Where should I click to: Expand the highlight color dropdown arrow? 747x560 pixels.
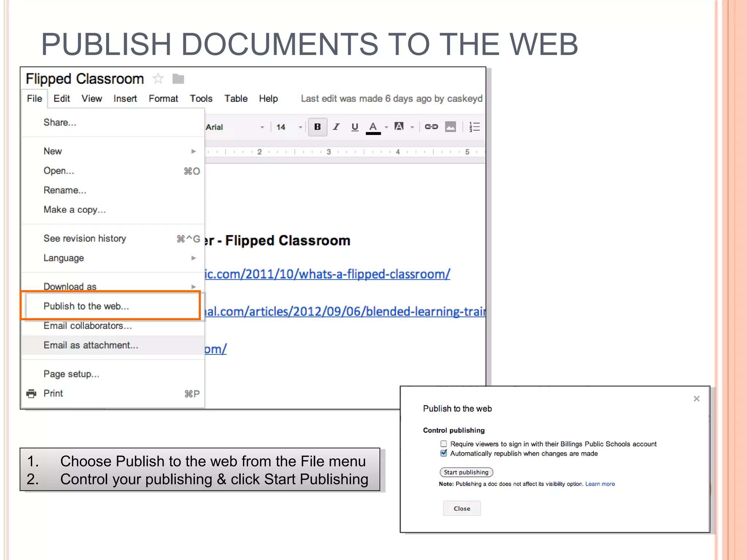tap(412, 127)
